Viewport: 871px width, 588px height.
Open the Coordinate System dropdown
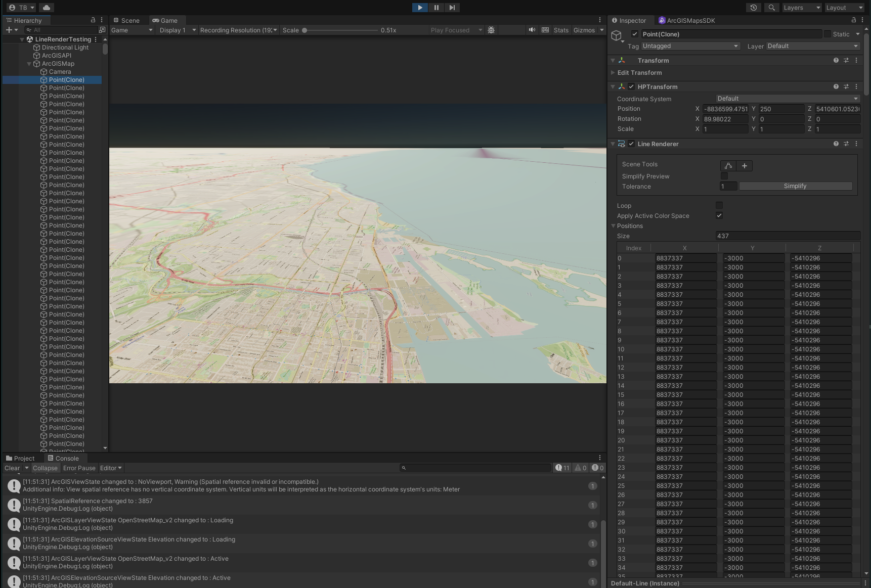(786, 99)
